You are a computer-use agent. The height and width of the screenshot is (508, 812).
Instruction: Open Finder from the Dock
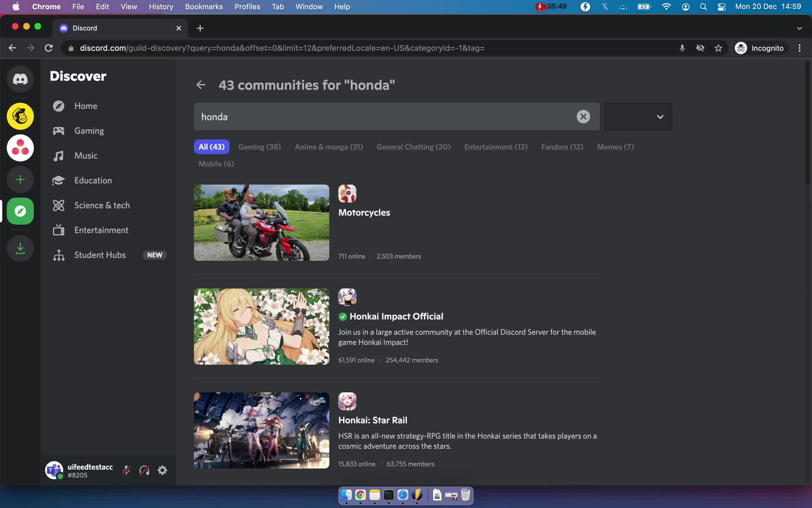[346, 495]
